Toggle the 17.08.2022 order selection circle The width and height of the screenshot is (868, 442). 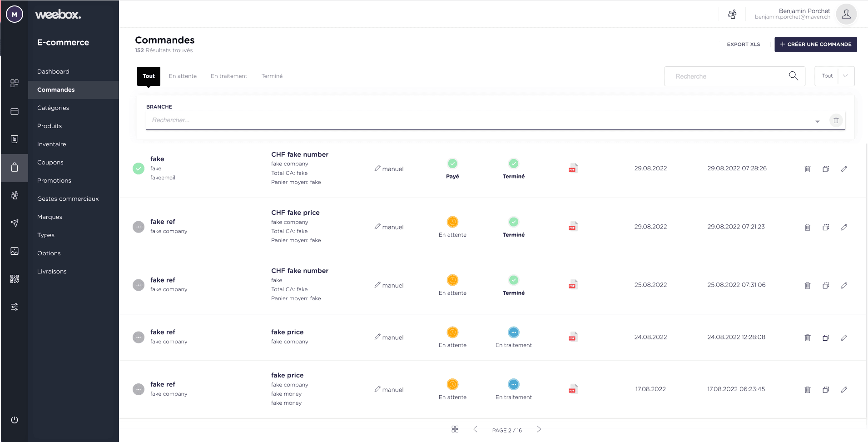click(138, 389)
